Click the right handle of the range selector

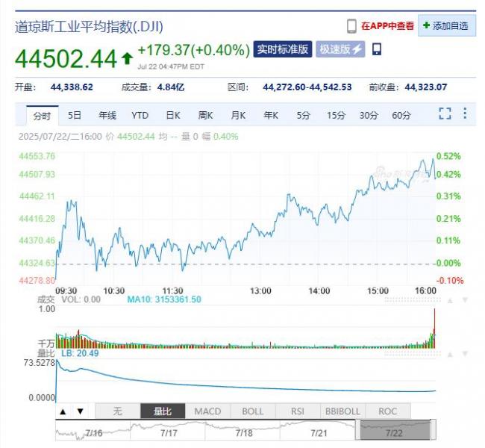coord(434,430)
